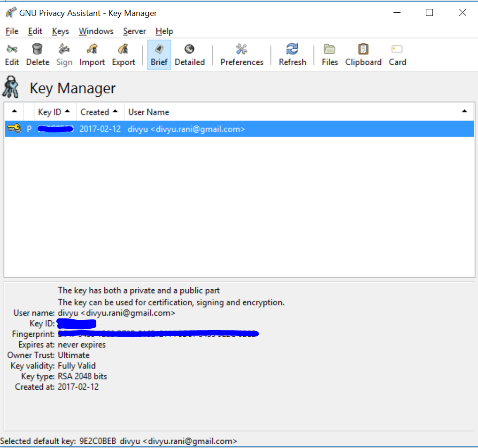Image resolution: width=478 pixels, height=448 pixels.
Task: Minimize the Key Manager window
Action: click(x=397, y=13)
